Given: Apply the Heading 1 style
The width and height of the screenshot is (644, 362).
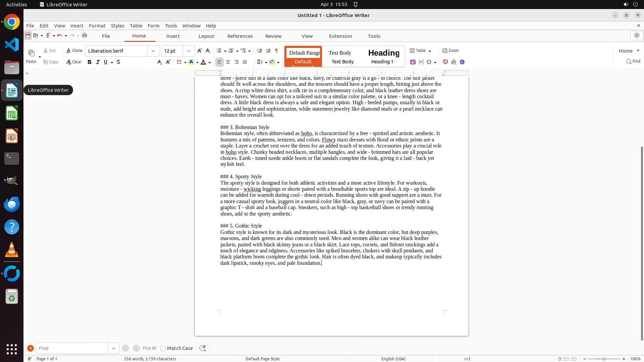Looking at the screenshot, I should click(x=384, y=56).
